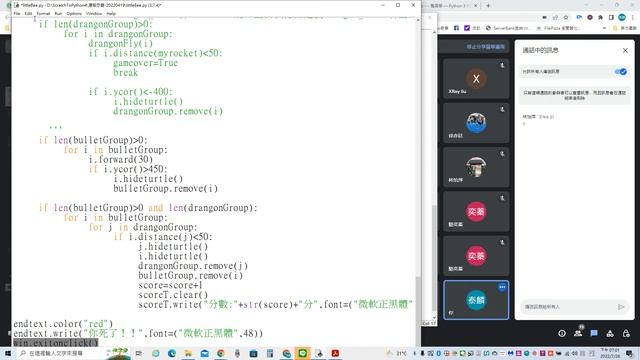
Task: Click the 'drangonFly(i)' code line
Action: pyautogui.click(x=120, y=44)
